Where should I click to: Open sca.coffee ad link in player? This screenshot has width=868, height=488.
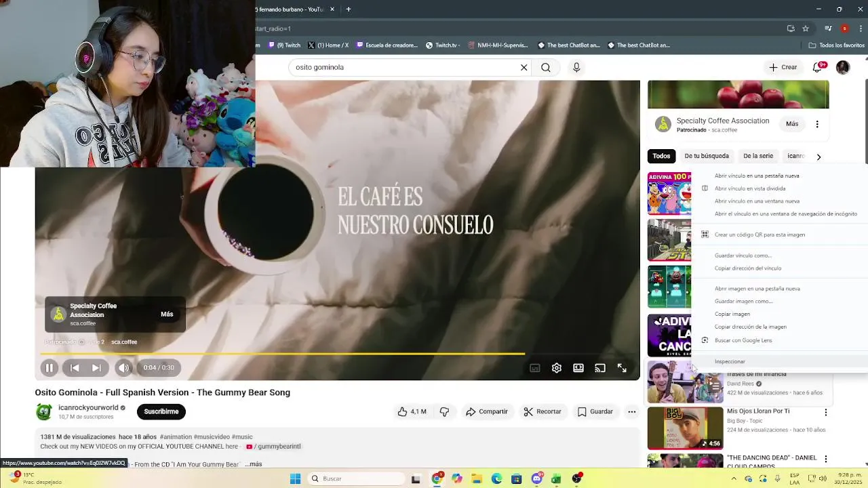(x=124, y=342)
